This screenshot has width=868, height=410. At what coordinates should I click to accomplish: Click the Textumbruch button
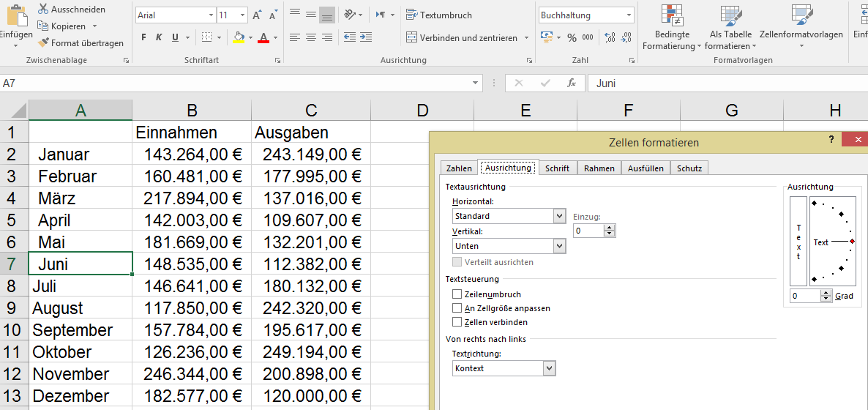[x=439, y=15]
